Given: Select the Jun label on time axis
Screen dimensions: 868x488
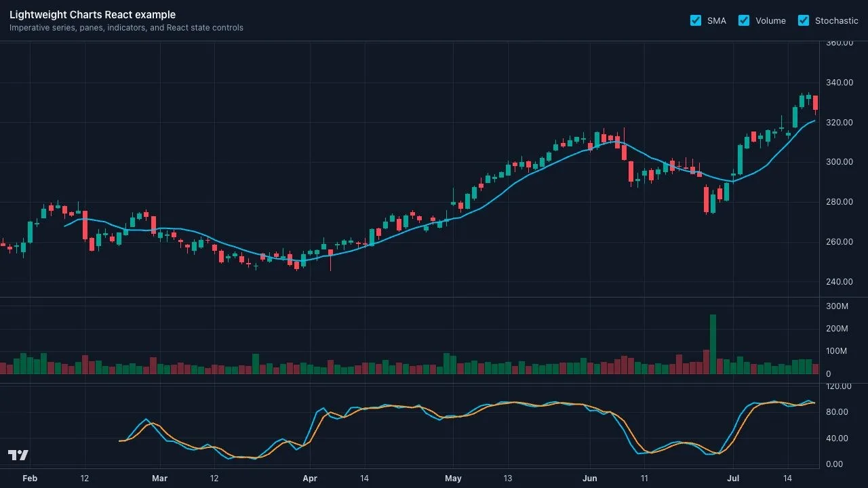Looking at the screenshot, I should [x=590, y=479].
